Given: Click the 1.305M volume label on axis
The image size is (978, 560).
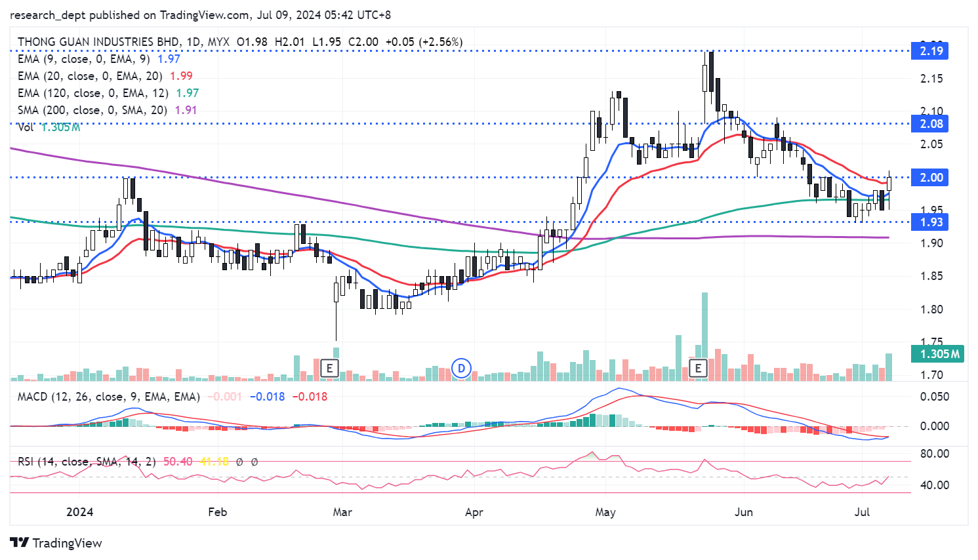Looking at the screenshot, I should (939, 354).
